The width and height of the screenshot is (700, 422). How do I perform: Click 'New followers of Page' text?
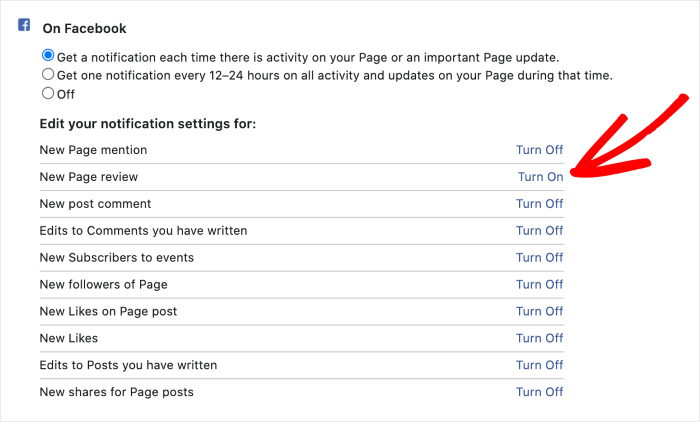(104, 284)
